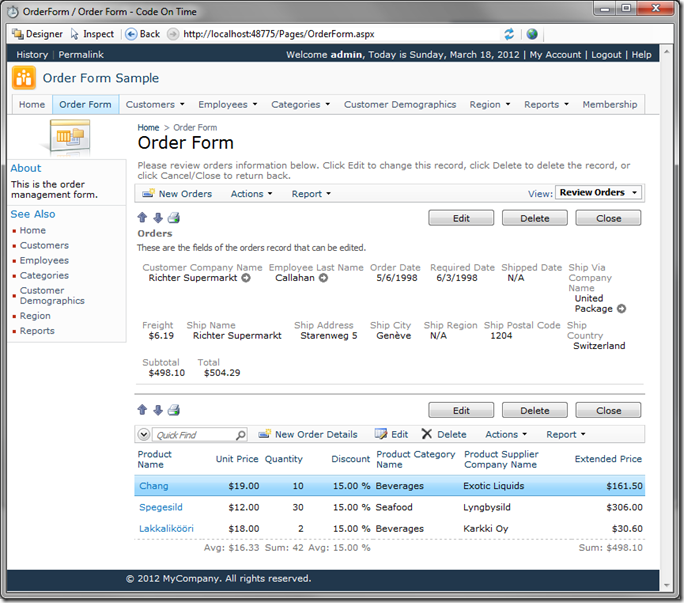Click the Delete button in Orders section

click(534, 218)
